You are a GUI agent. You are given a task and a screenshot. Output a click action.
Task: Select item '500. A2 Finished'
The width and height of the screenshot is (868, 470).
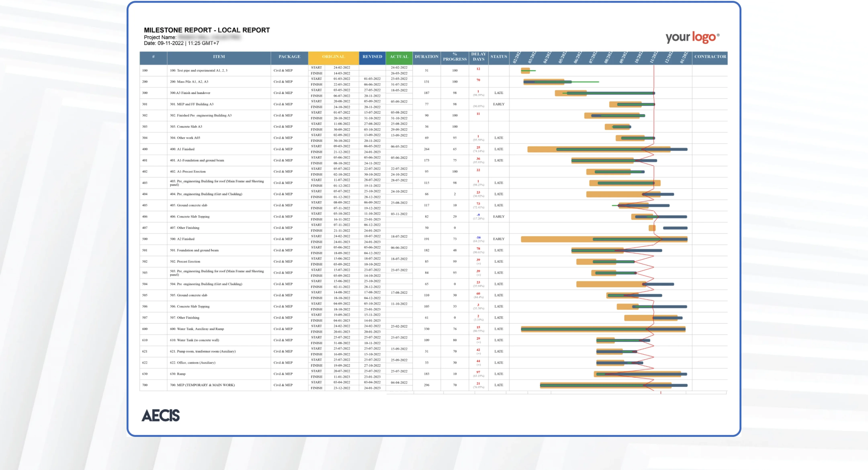[x=182, y=239]
